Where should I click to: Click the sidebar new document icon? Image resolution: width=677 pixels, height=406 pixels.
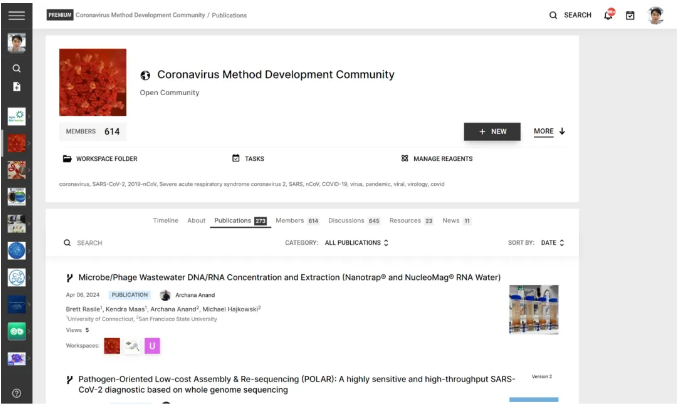[x=16, y=87]
